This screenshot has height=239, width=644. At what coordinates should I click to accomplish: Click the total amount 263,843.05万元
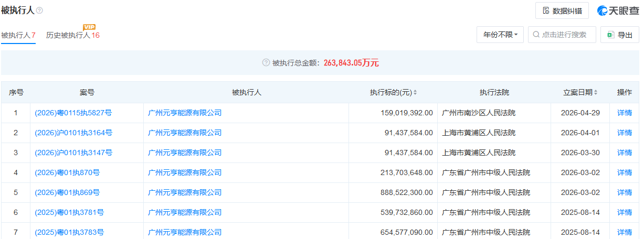click(x=351, y=63)
